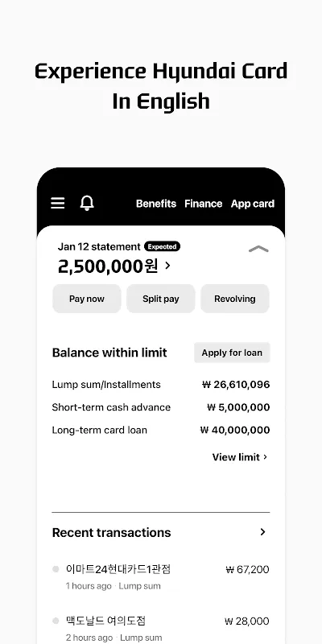The image size is (322, 644).
Task: Expand Recent transactions with the right arrow
Action: [x=263, y=532]
